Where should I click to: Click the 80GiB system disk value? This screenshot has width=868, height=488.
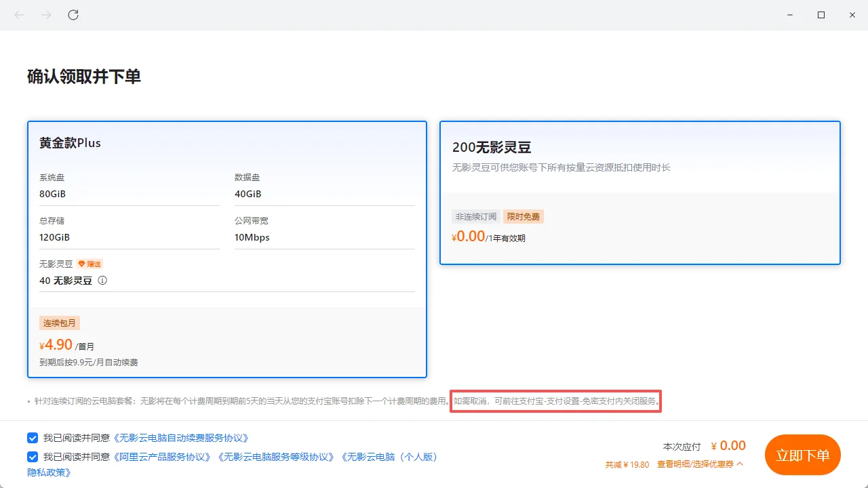tap(52, 194)
